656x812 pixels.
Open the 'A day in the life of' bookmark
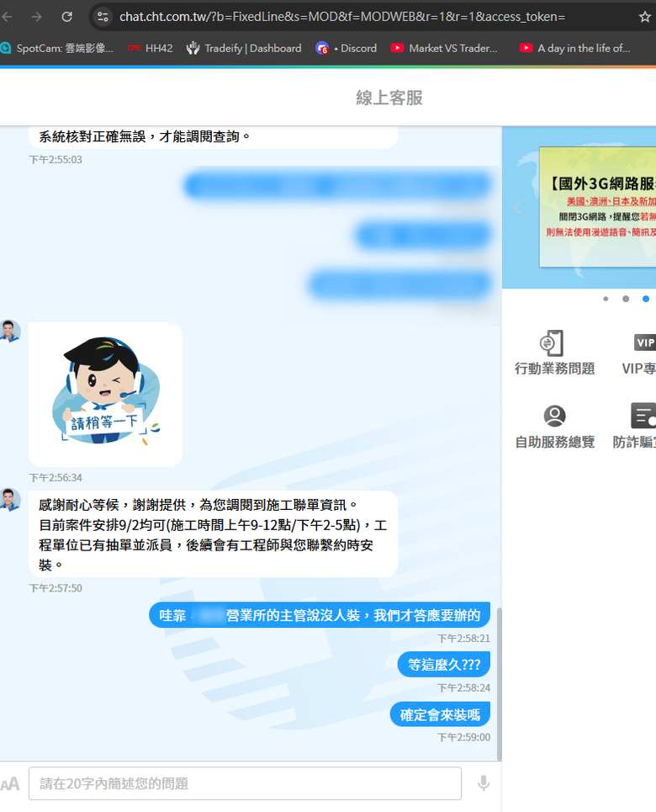(574, 48)
